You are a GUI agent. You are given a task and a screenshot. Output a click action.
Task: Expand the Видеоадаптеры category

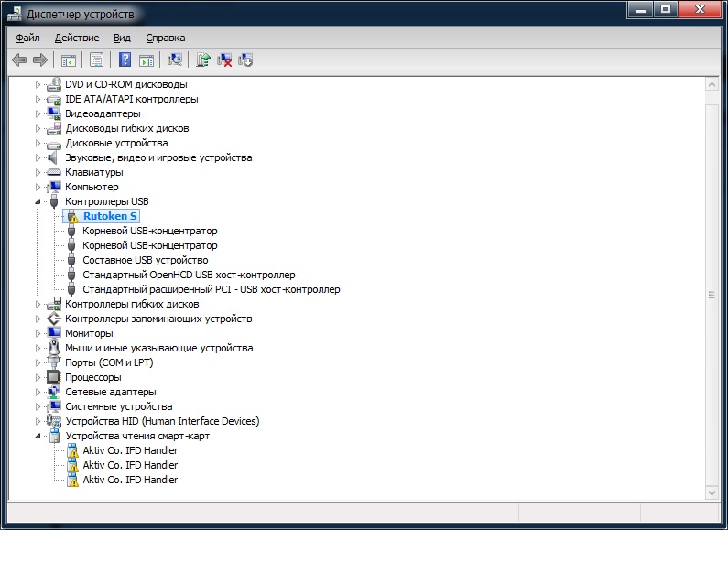click(x=38, y=113)
